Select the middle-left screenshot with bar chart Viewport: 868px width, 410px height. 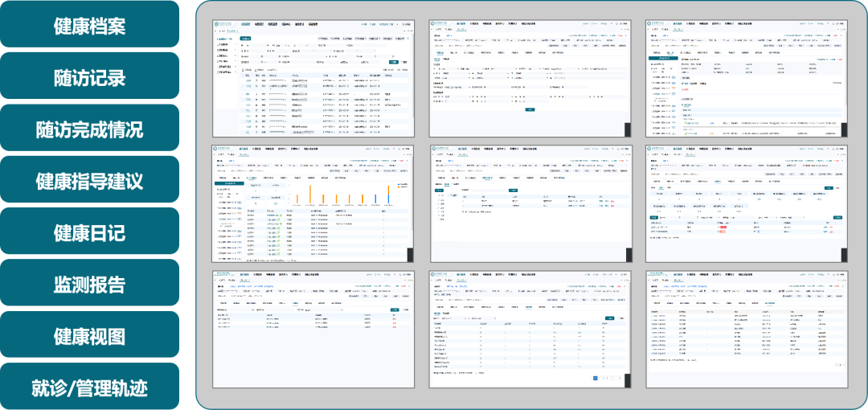tap(313, 203)
